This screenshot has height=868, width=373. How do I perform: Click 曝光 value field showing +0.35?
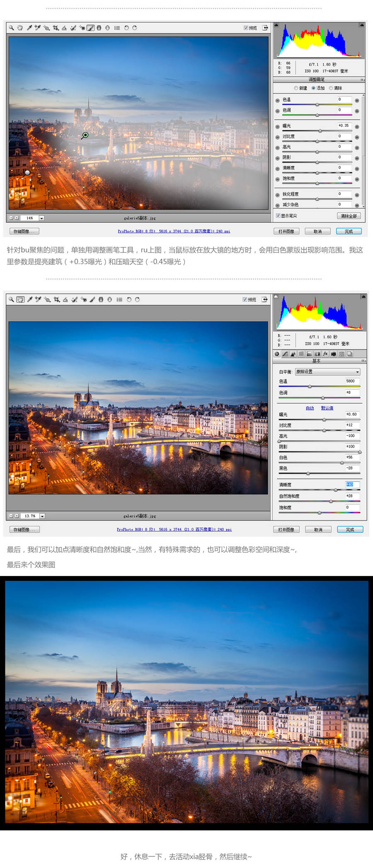tap(344, 125)
